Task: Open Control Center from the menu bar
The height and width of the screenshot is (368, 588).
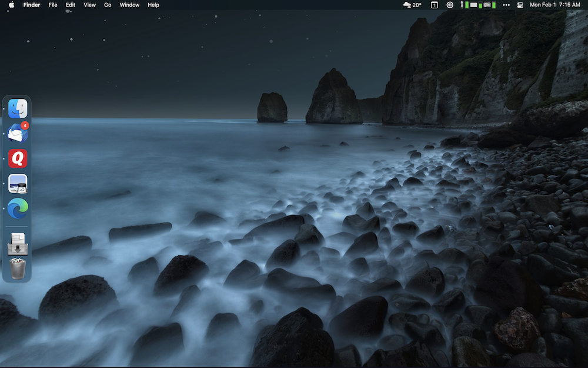Action: click(520, 5)
